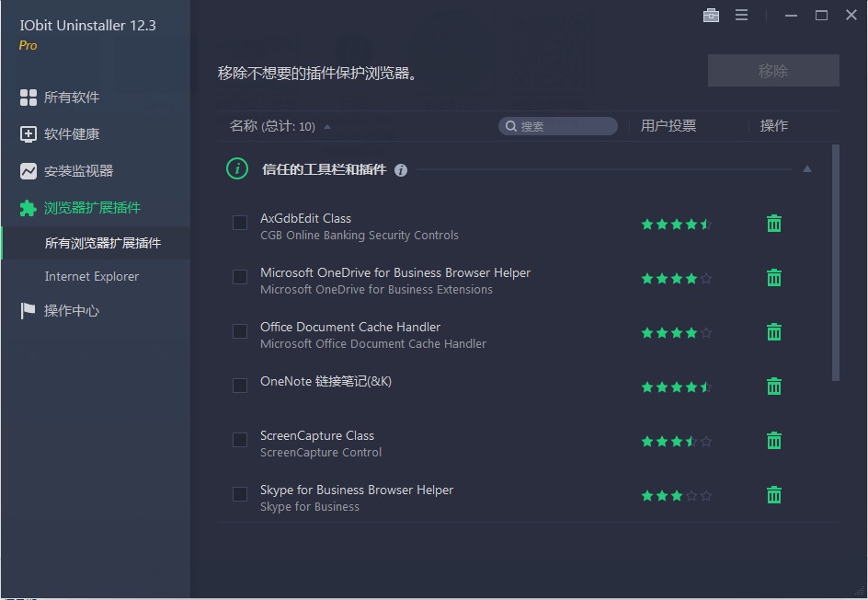Viewport: 868px width, 600px height.
Task: Click star rating of ScreenCapture Class
Action: coord(676,442)
